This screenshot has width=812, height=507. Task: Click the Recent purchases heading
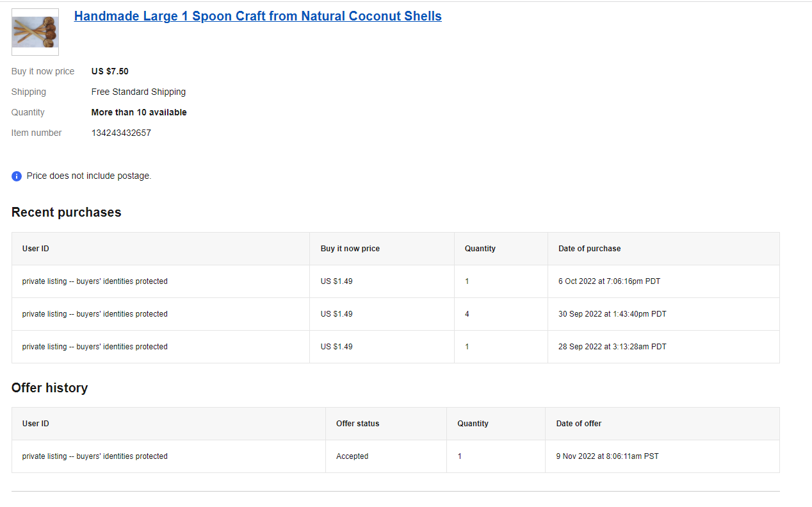pyautogui.click(x=67, y=212)
